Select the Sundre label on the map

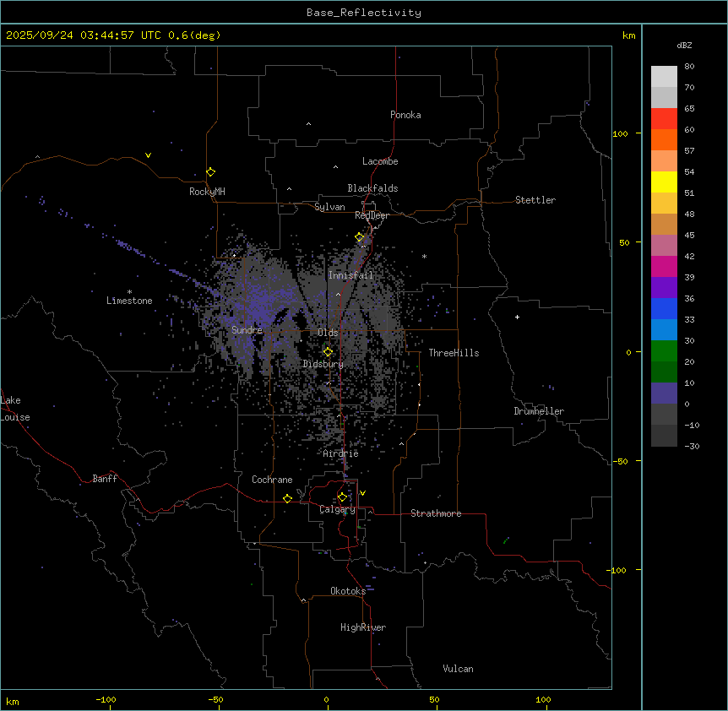point(247,330)
